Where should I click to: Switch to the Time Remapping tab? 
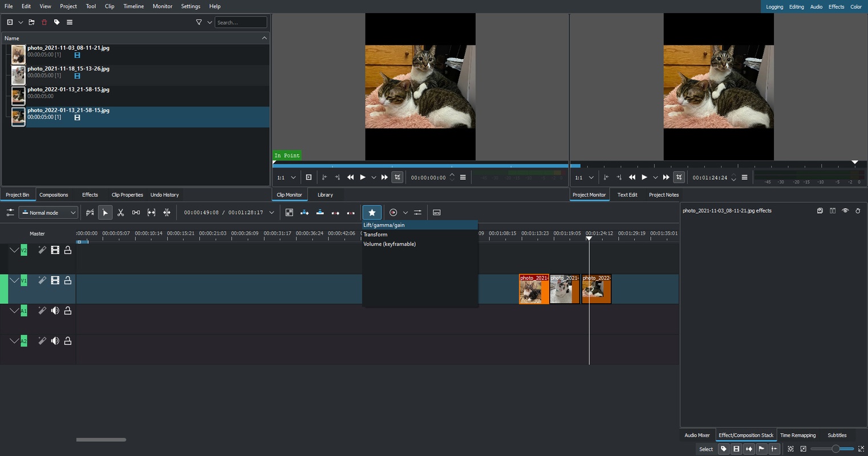[797, 435]
